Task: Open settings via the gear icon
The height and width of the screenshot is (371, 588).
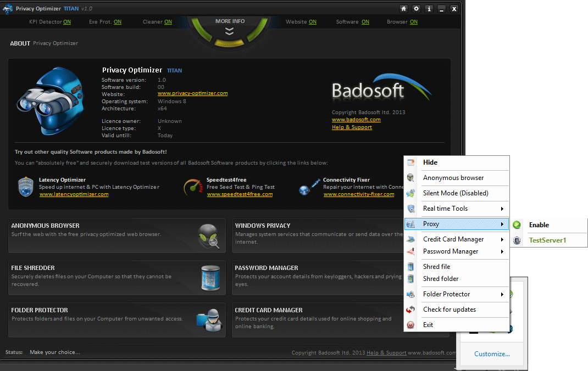Action: point(416,9)
